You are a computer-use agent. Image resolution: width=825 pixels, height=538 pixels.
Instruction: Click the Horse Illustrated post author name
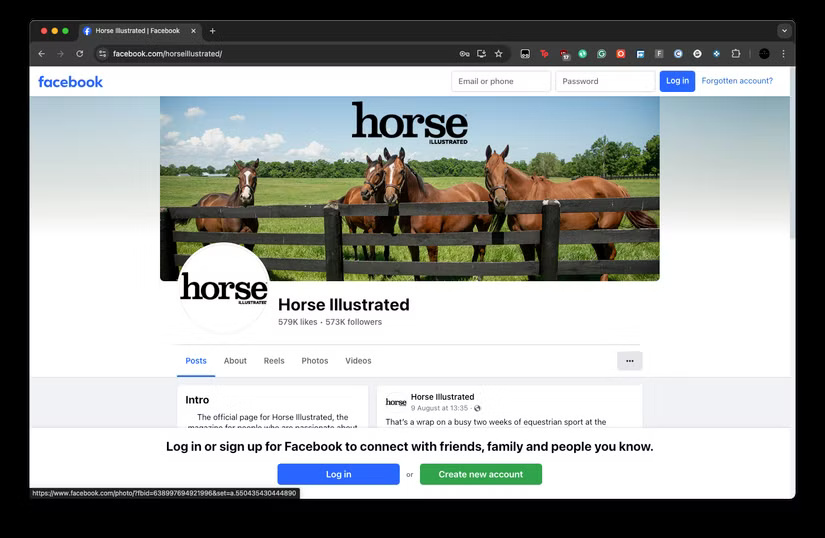coord(442,397)
